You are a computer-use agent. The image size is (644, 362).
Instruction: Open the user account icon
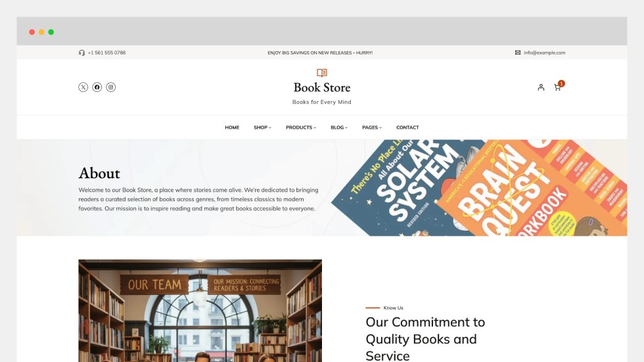(541, 87)
